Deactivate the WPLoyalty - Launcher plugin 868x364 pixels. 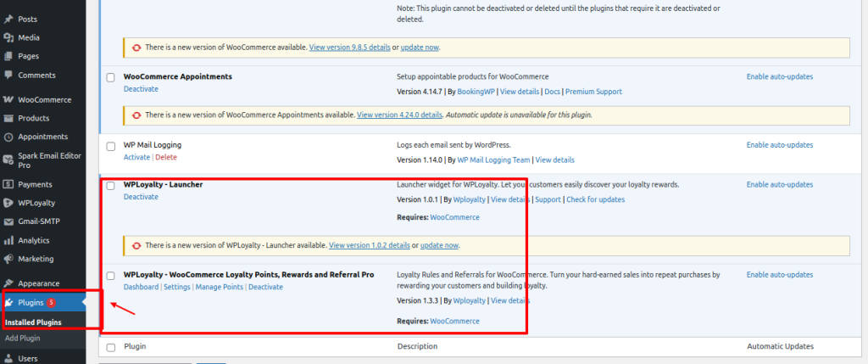141,197
